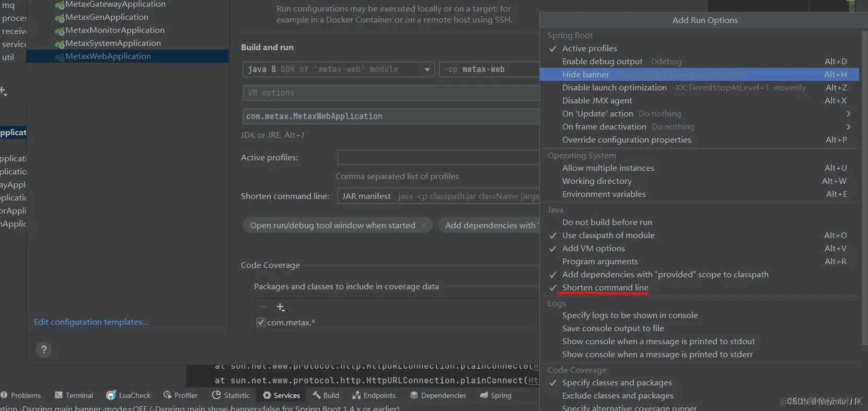Open Shorten command line JAR manifest dropdown

tap(438, 196)
